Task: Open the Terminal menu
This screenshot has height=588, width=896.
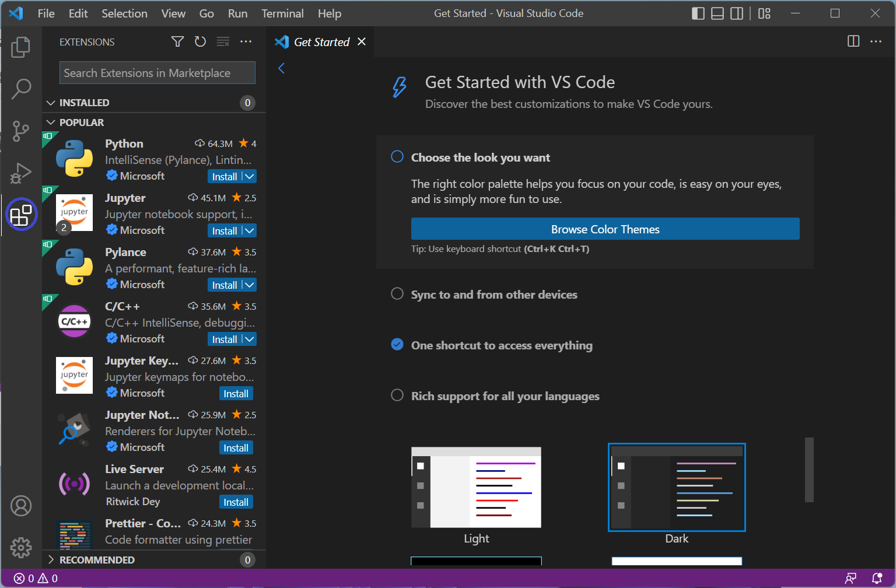Action: coord(282,13)
